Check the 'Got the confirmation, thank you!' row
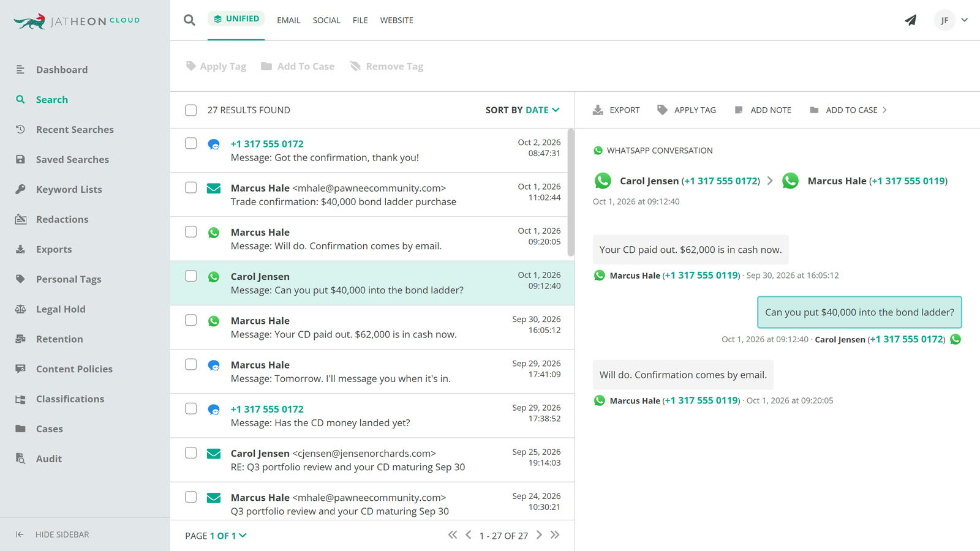 click(191, 143)
